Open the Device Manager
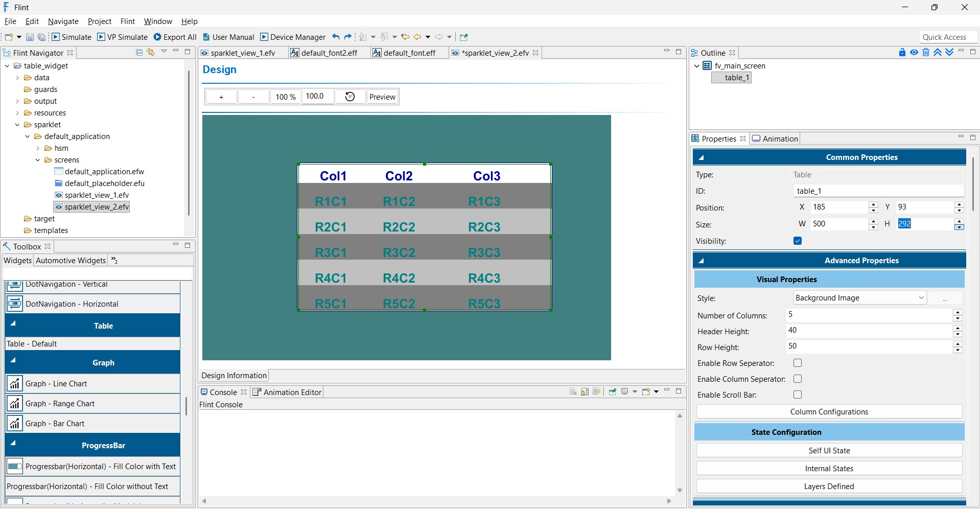Screen dimensions: 980x509 point(293,37)
